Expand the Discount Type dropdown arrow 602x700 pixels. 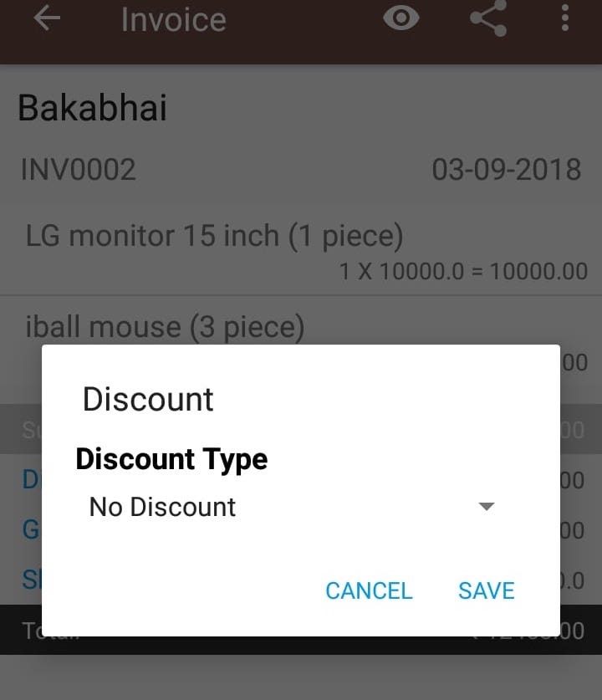(x=487, y=506)
